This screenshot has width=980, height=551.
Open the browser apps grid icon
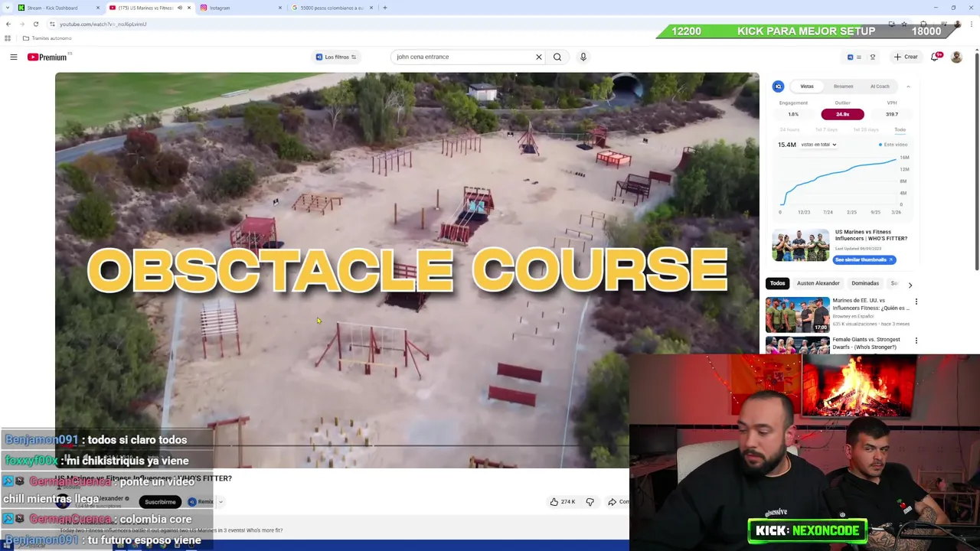pos(8,38)
